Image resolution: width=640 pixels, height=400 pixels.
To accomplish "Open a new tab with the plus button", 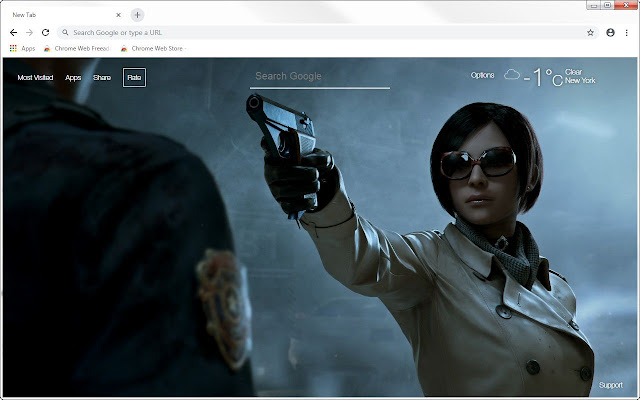I will [138, 15].
